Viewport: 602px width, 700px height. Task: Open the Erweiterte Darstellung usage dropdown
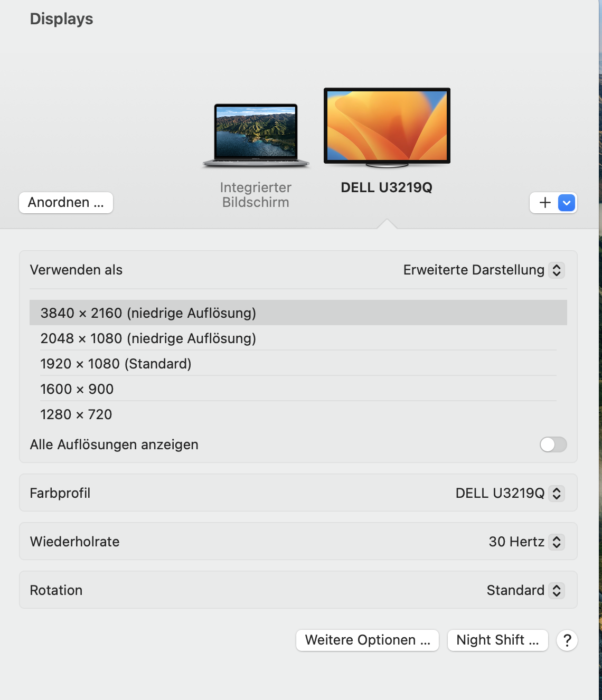coord(484,270)
